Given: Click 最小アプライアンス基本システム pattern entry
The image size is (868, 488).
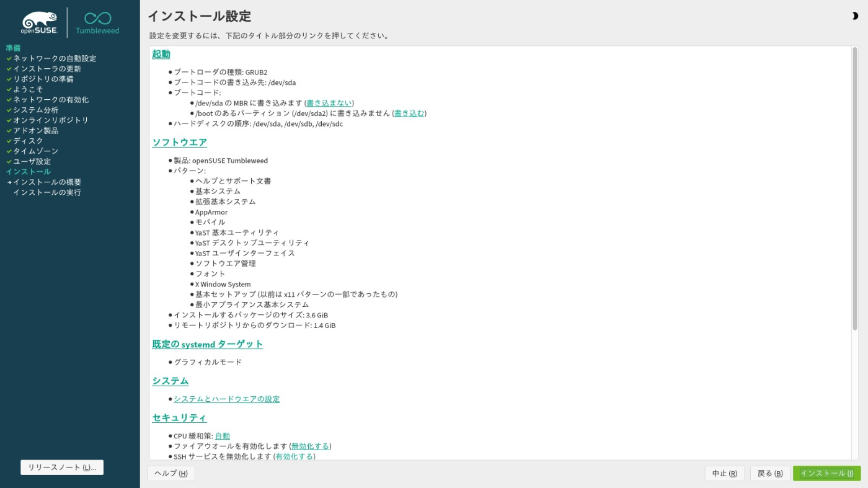Looking at the screenshot, I should pos(252,304).
